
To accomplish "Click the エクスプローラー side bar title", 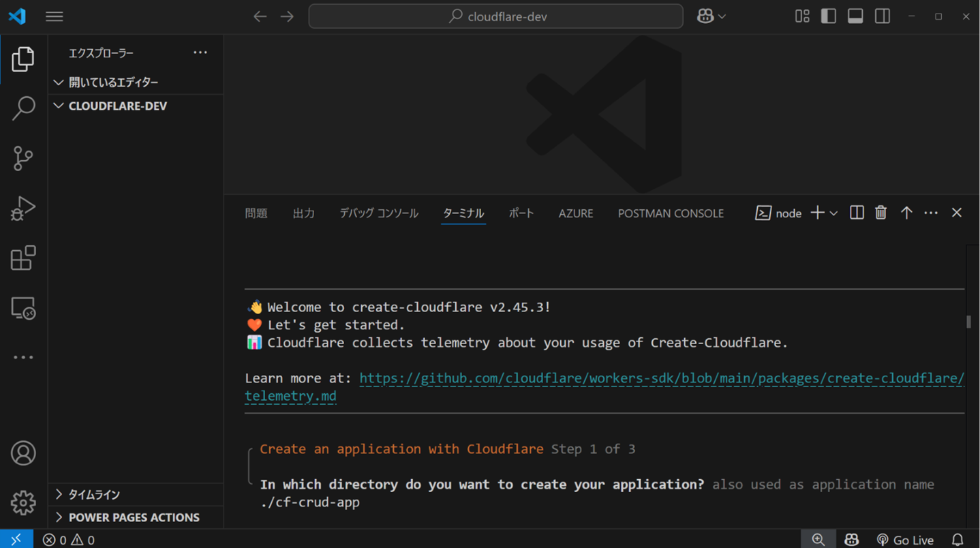I will [101, 53].
